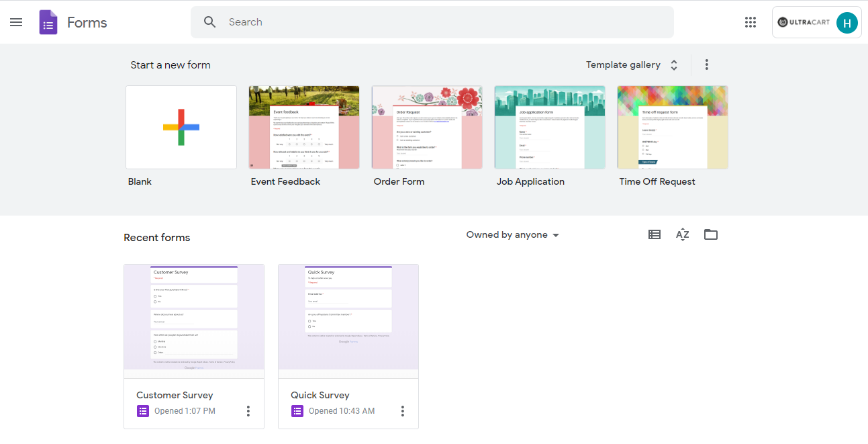Switch to list view layout
This screenshot has height=444, width=868.
[x=655, y=234]
